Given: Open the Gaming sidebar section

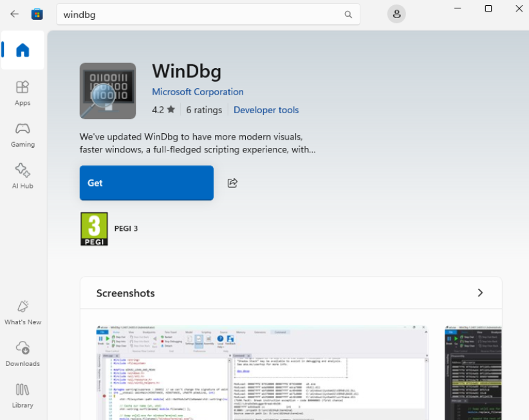Looking at the screenshot, I should 23,135.
